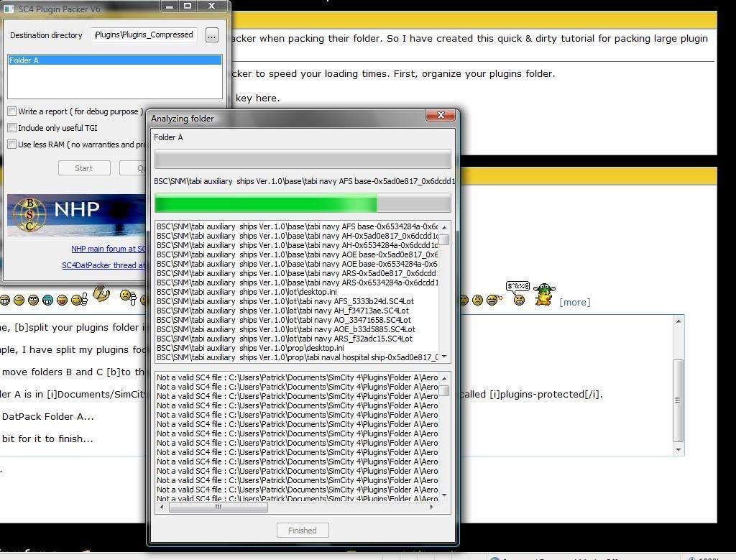Viewport: 736px width, 560px height.
Task: Insert the thumbs-down smiley
Action: (x=128, y=297)
